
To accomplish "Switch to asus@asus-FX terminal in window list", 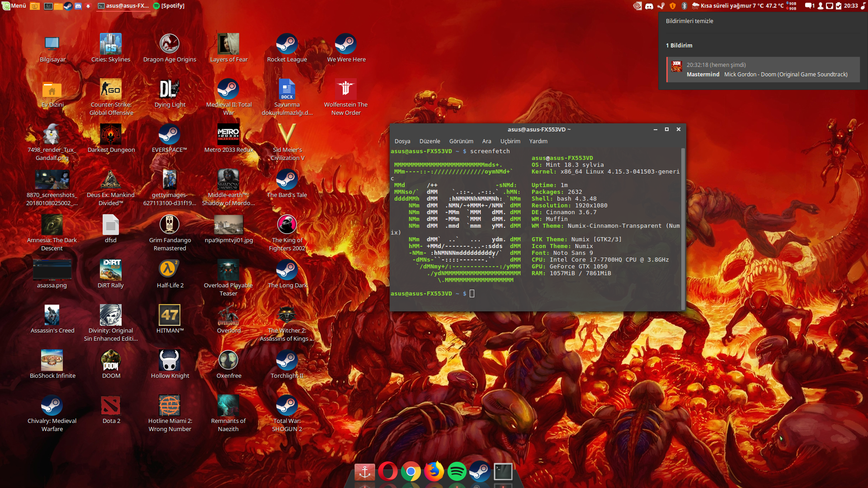I will point(123,6).
